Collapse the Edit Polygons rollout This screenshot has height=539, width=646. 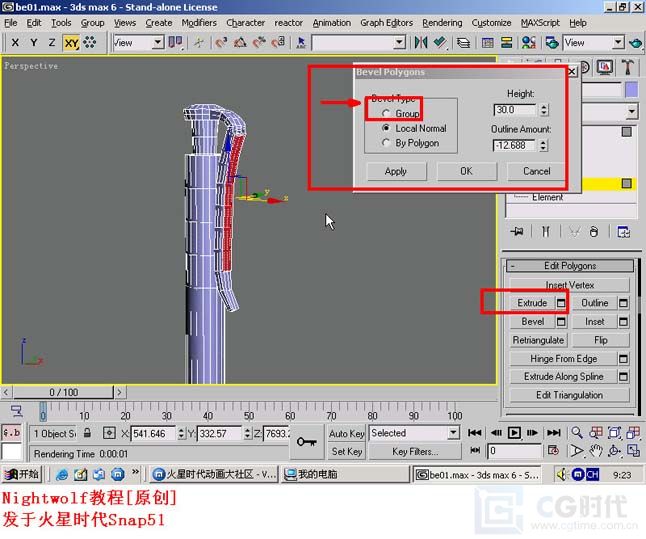click(x=570, y=266)
